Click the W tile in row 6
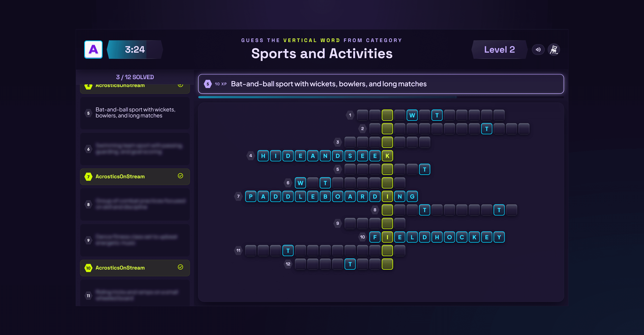This screenshot has height=335, width=644. pos(300,183)
